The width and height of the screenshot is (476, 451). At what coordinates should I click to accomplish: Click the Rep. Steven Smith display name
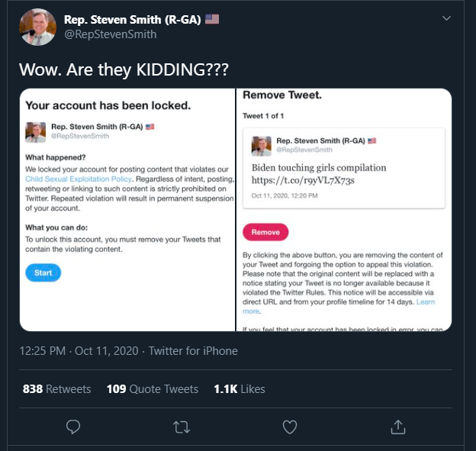pyautogui.click(x=133, y=19)
